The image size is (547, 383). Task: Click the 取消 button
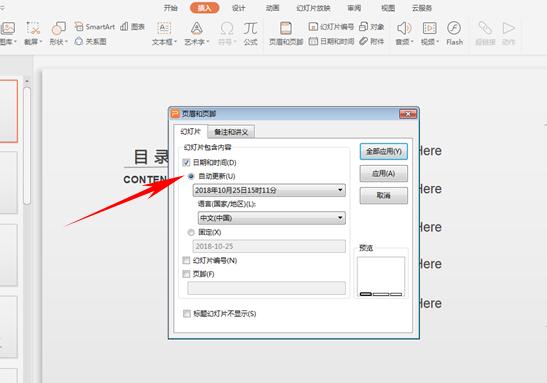(383, 195)
